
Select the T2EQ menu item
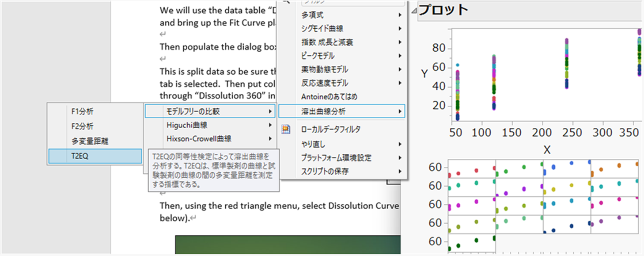point(95,157)
